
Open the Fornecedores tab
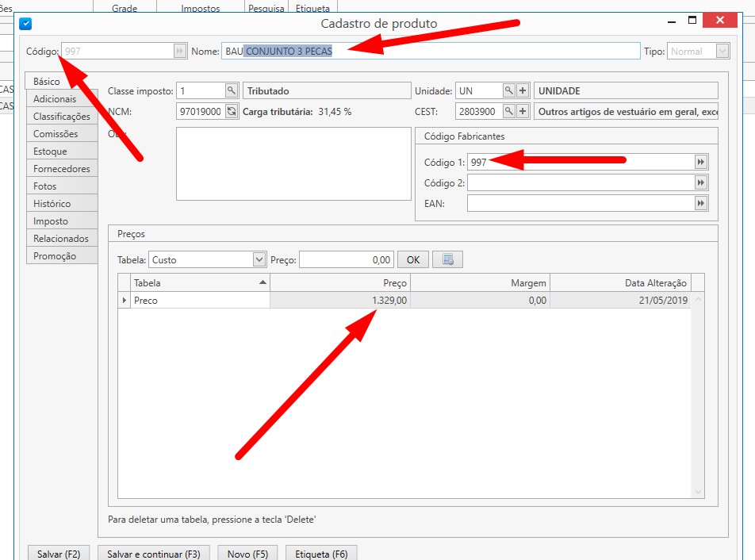tap(61, 169)
